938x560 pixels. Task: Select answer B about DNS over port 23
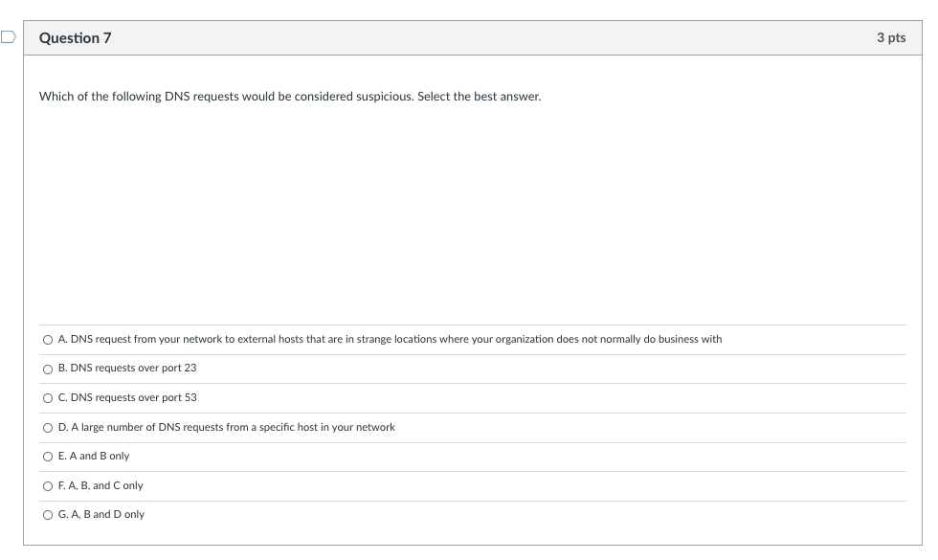48,369
